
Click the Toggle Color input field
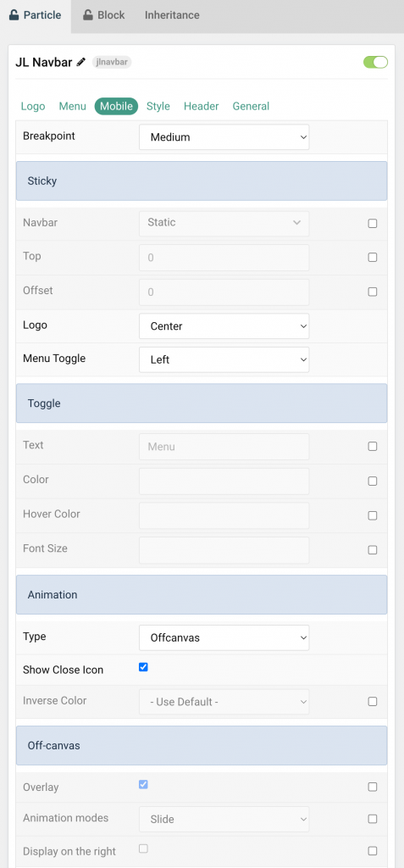click(224, 481)
